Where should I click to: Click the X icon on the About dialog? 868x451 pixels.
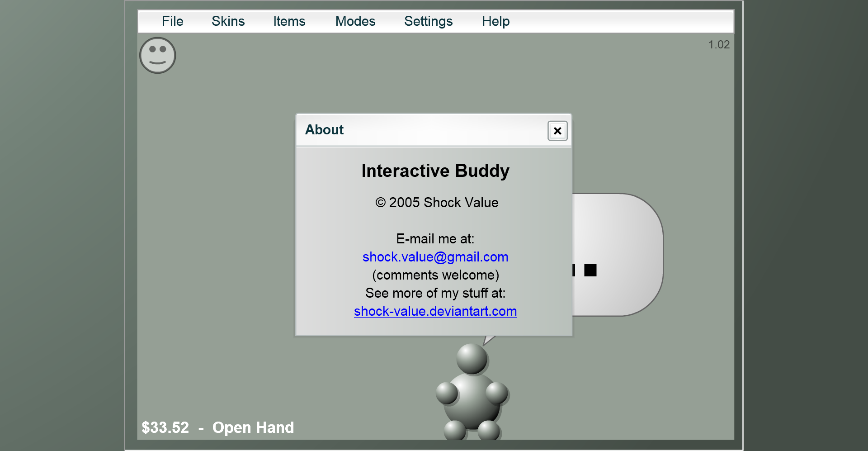click(x=557, y=131)
